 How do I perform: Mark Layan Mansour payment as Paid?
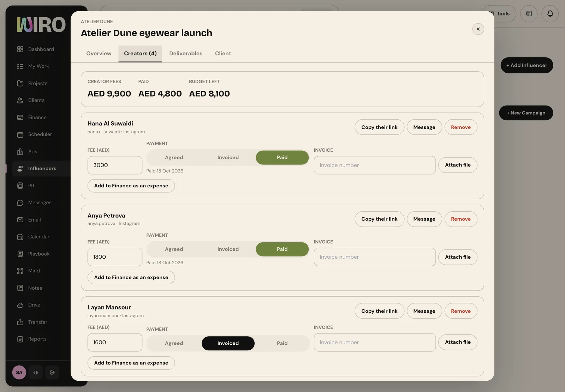(x=282, y=343)
